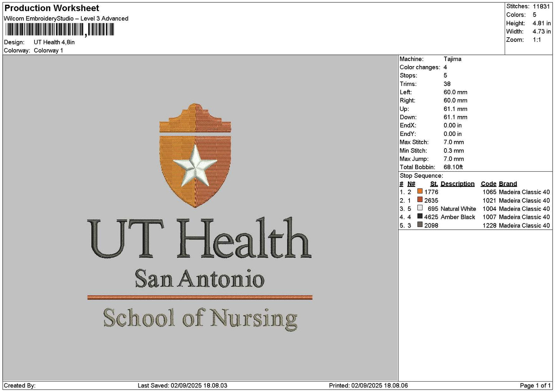Click 'Madeira Classic 40' in the 2098 row

[524, 225]
